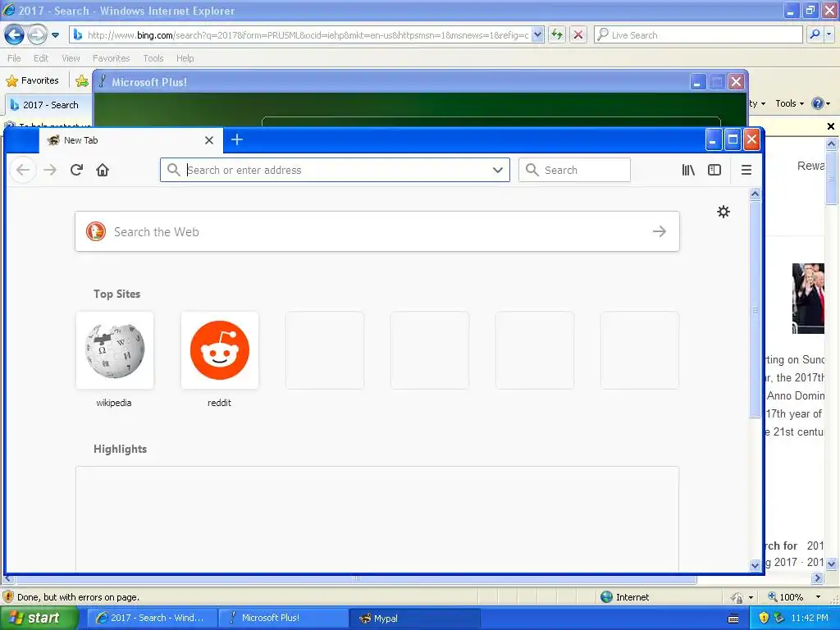This screenshot has height=630, width=840.
Task: Select the 2017 - Search IE tab
Action: point(48,105)
